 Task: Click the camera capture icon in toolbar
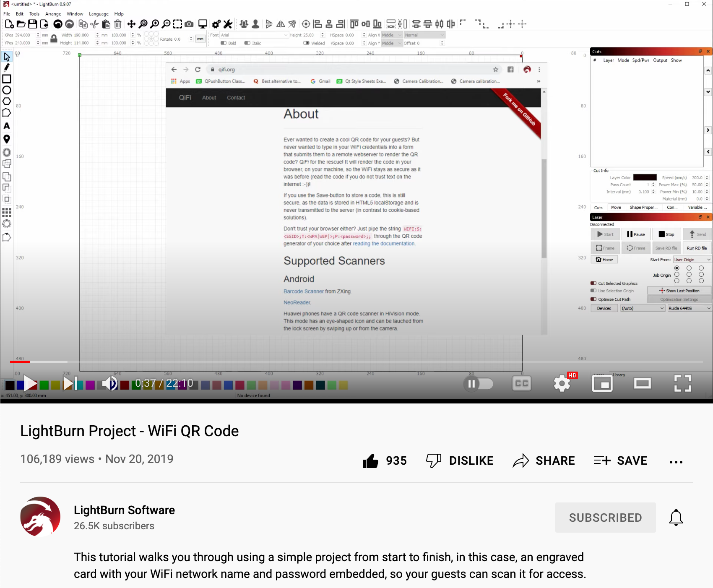[189, 24]
